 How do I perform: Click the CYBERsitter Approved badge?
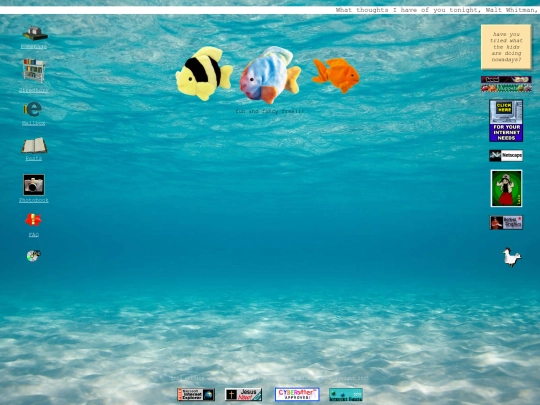297,395
